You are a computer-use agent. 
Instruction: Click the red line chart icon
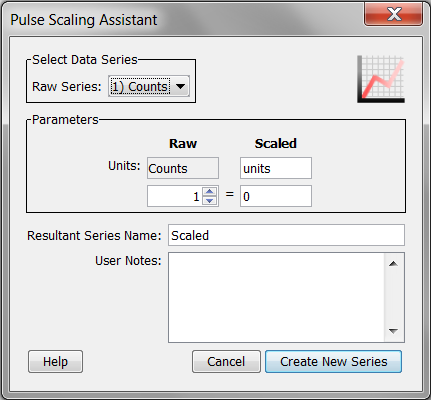point(381,79)
